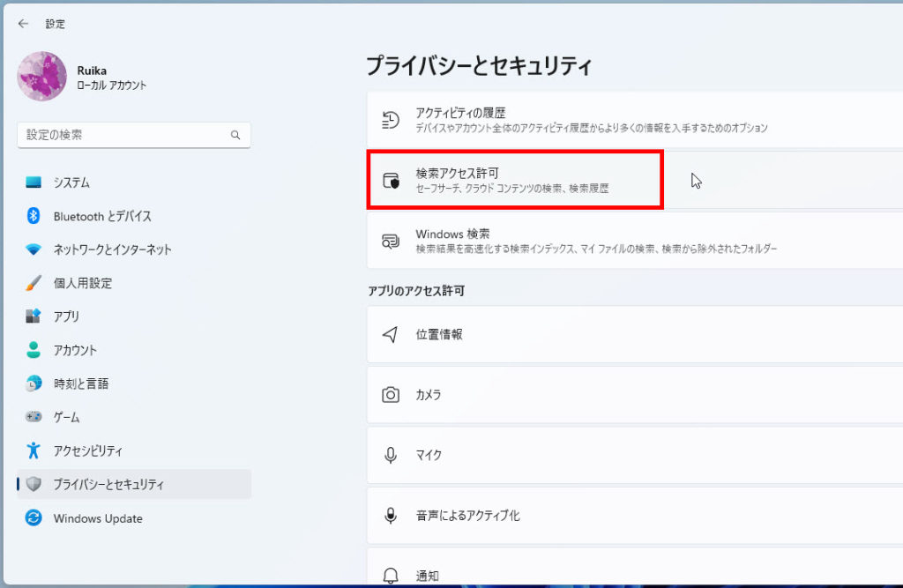Click the Ruika profile avatar picture

[x=41, y=76]
